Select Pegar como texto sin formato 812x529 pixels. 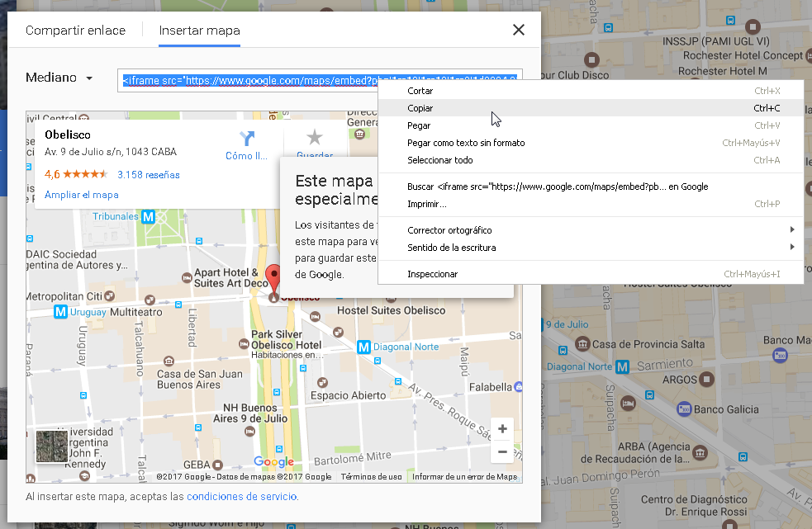(x=591, y=143)
